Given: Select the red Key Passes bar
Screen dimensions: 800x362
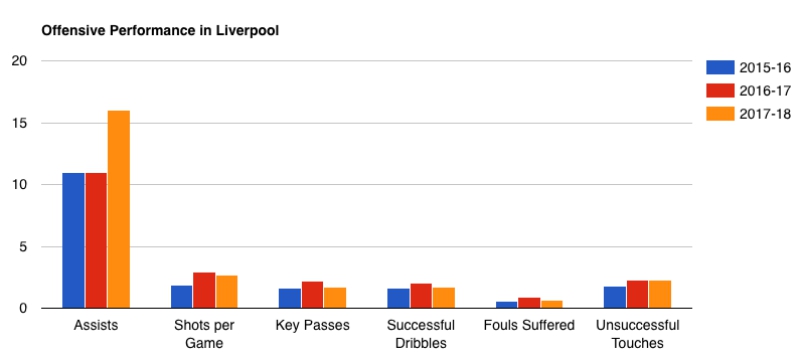Looking at the screenshot, I should (x=312, y=295).
